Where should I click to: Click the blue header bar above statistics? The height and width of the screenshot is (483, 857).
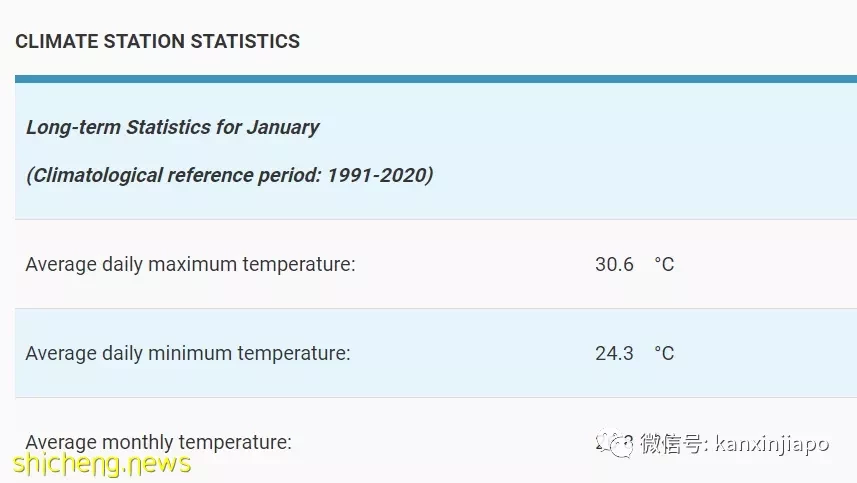pyautogui.click(x=436, y=79)
